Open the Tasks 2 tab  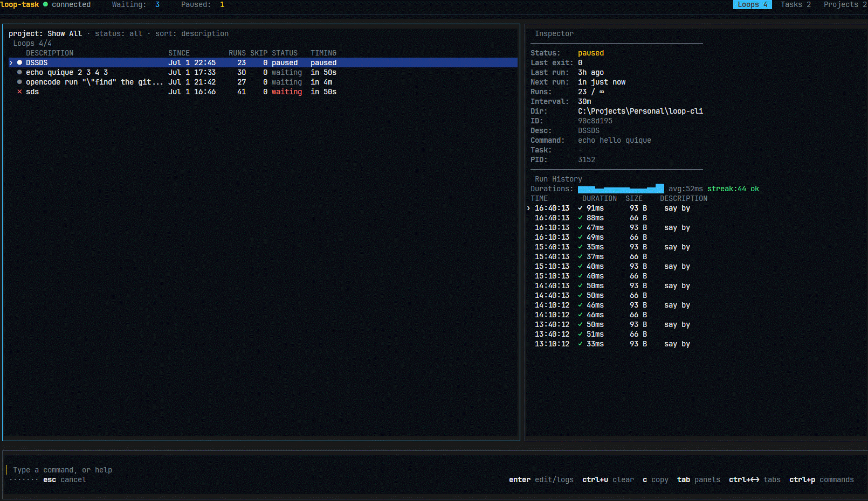pyautogui.click(x=795, y=4)
